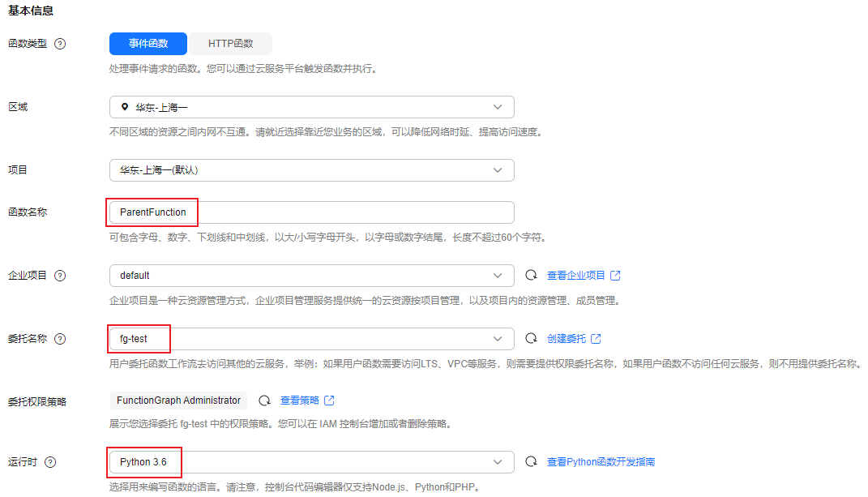868x497 pixels.
Task: Show the help tooltip for 委托名称
Action: [60, 339]
